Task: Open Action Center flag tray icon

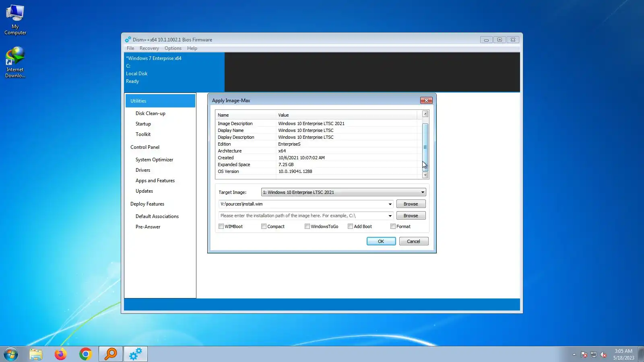Action: pos(584,354)
